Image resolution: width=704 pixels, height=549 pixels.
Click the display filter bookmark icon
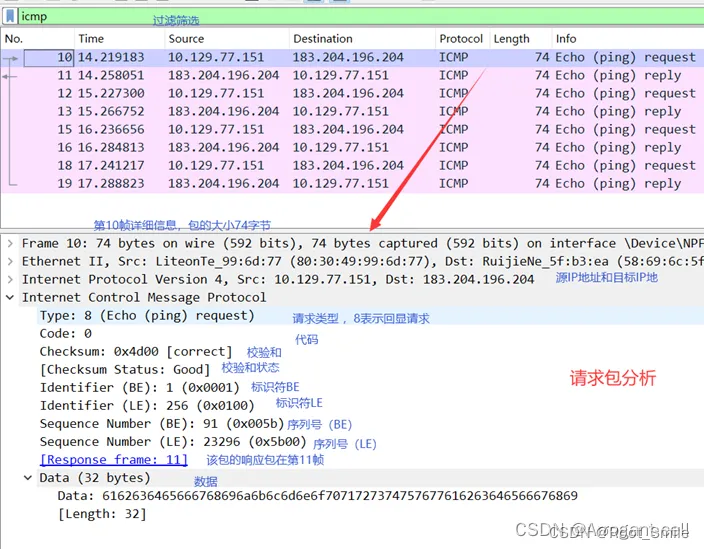click(x=10, y=16)
